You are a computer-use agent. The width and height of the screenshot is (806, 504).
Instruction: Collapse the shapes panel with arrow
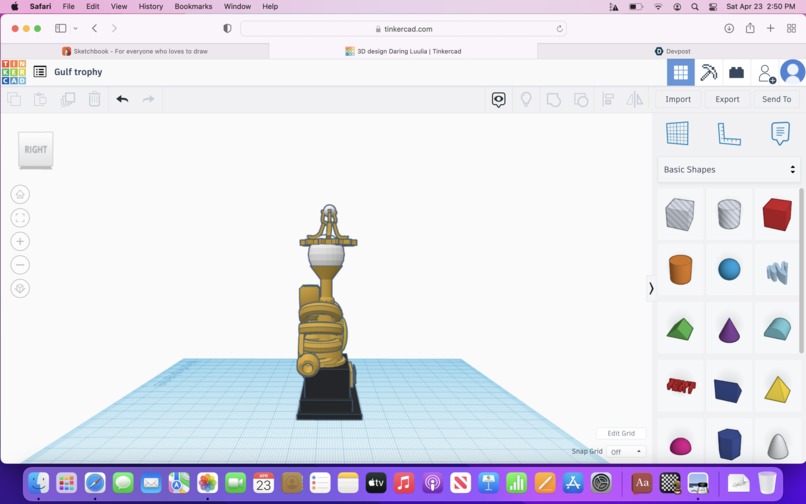click(651, 289)
